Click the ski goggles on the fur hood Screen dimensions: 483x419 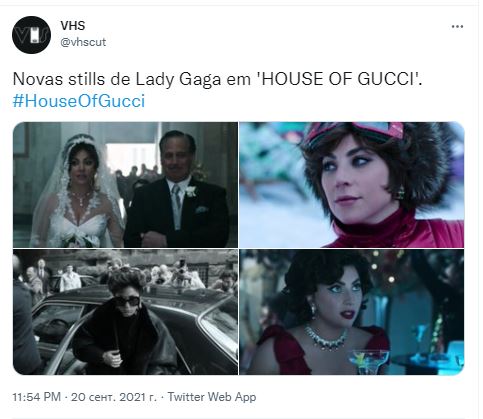353,132
